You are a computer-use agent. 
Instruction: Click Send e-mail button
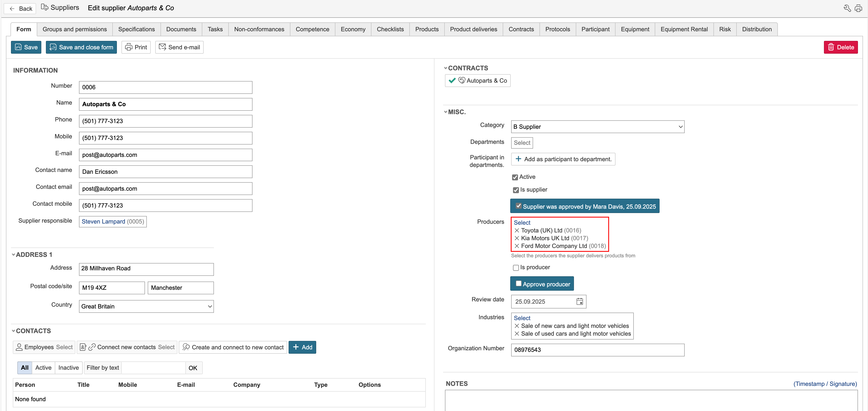click(179, 47)
